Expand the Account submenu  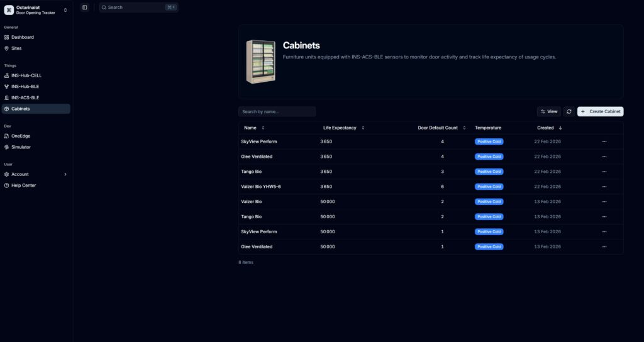pos(35,174)
